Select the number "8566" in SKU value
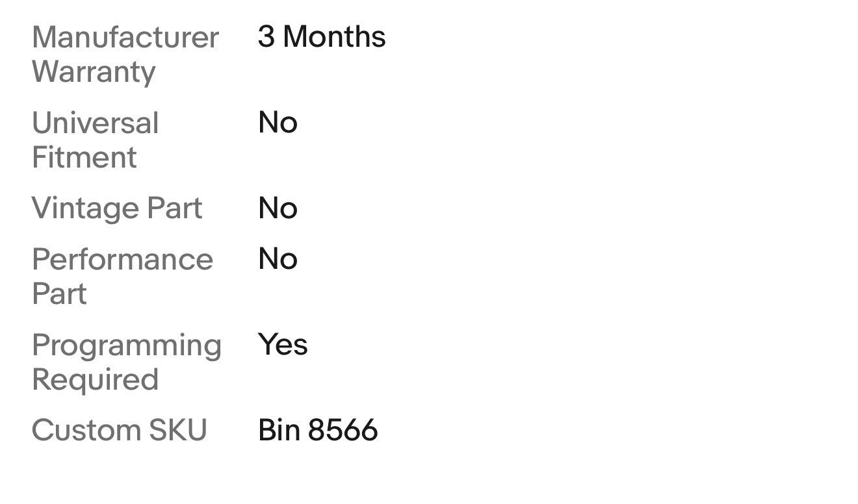The width and height of the screenshot is (858, 504). [343, 431]
